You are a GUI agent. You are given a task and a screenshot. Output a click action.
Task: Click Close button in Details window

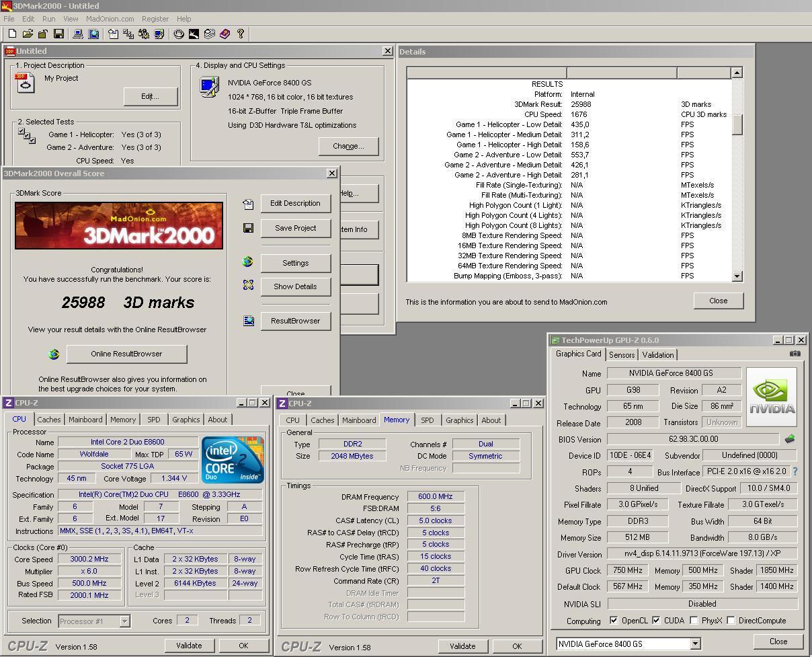[719, 301]
